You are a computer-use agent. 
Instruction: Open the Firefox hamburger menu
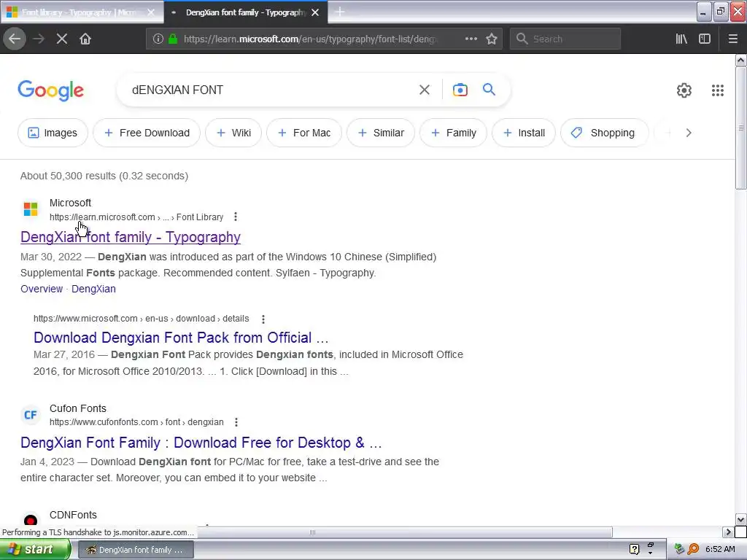[x=732, y=39]
